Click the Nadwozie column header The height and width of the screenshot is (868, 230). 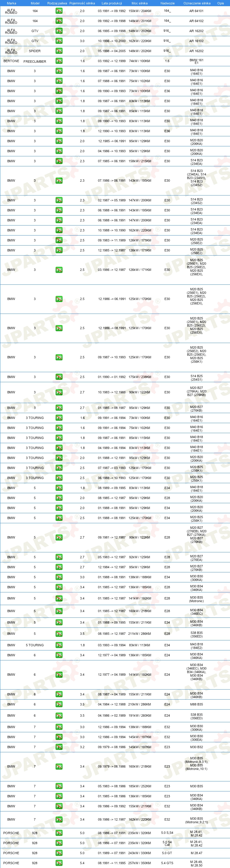[x=167, y=3]
